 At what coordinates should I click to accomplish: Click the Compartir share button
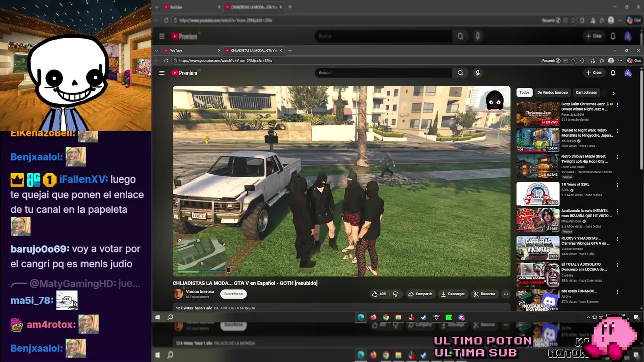[420, 294]
